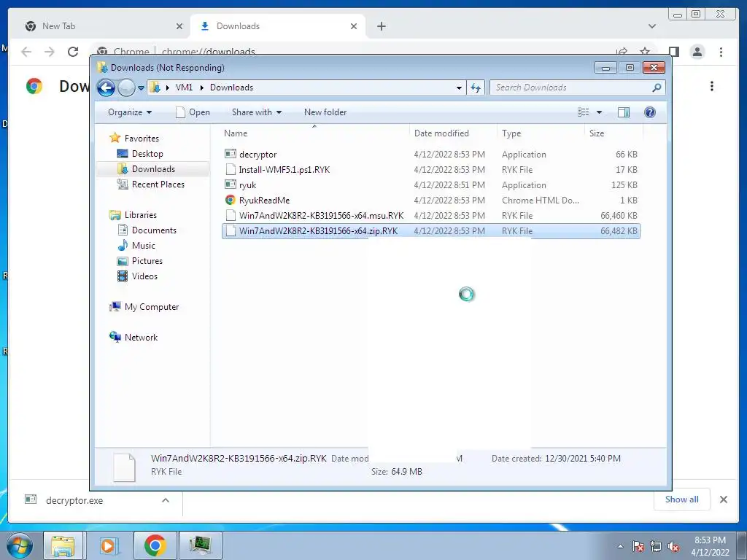Switch to the Downloads Chrome tab

click(278, 26)
